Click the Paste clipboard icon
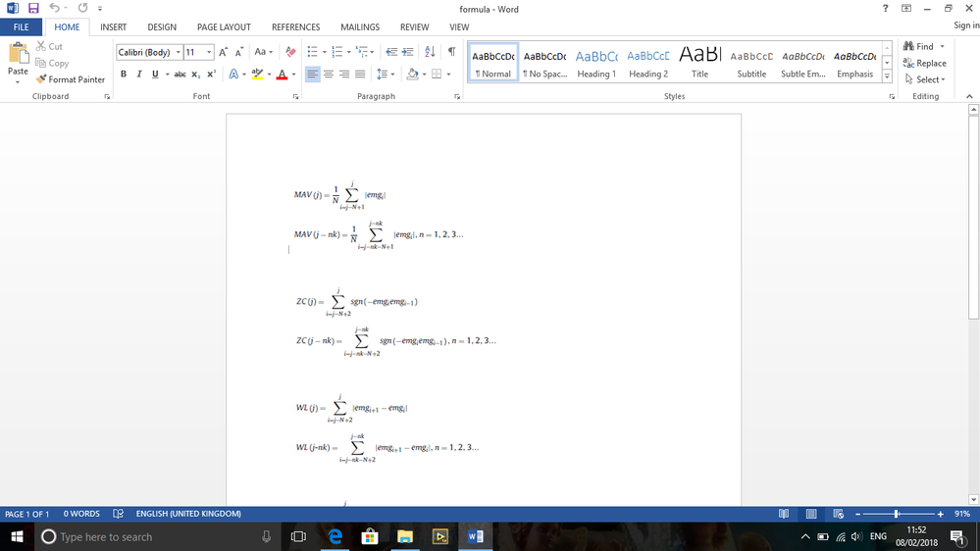Screen dimensions: 980x551 pos(18,54)
